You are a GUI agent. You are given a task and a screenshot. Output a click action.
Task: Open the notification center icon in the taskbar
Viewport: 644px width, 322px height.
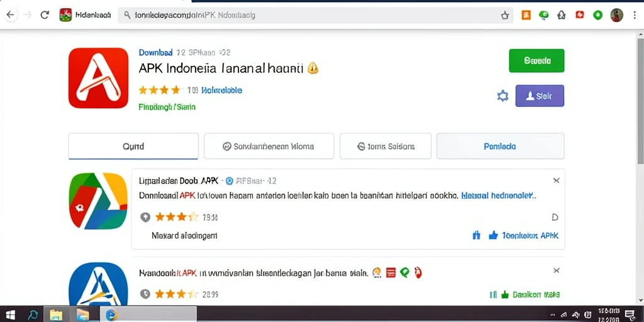[x=630, y=315]
